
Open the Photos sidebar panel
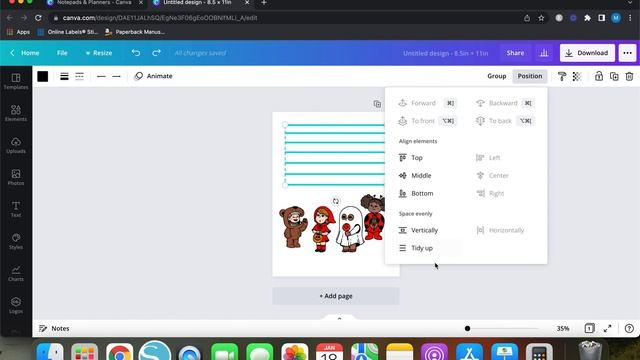[x=16, y=177]
